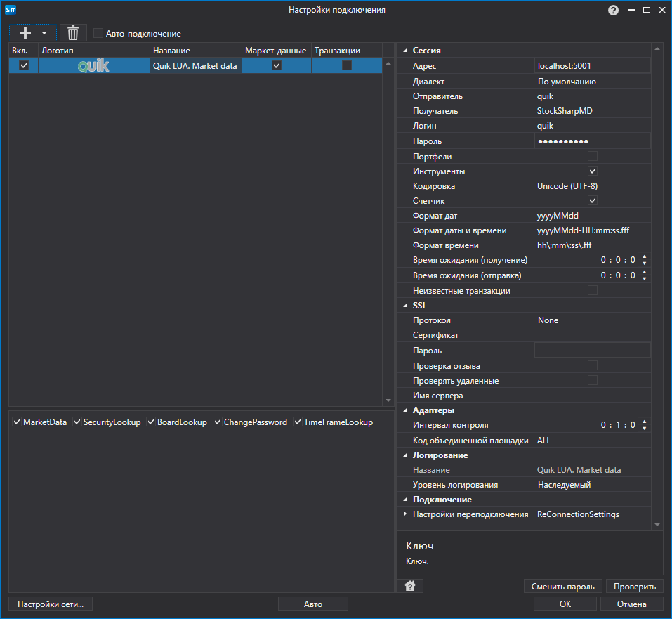Click the Отправитель value quik
Image resolution: width=672 pixels, height=619 pixels.
tap(592, 96)
